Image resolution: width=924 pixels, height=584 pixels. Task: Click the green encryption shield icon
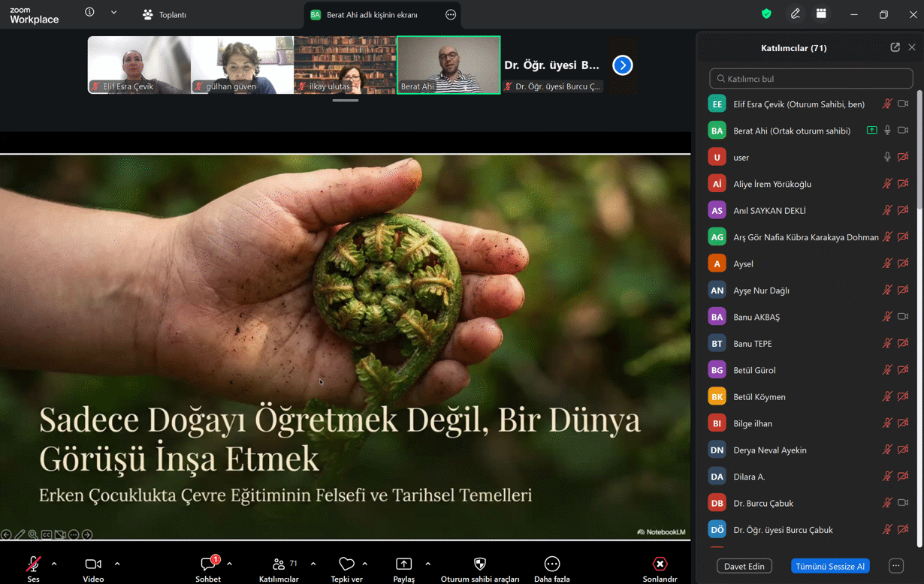[766, 14]
